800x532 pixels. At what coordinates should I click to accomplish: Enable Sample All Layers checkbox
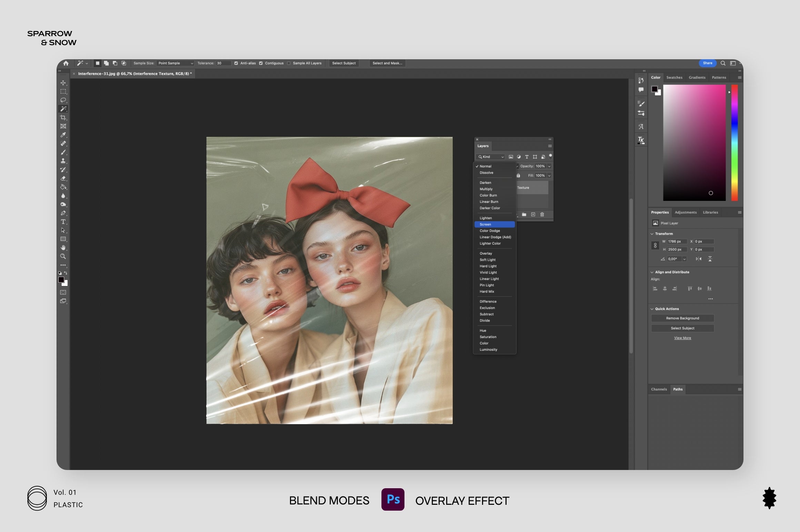(289, 63)
